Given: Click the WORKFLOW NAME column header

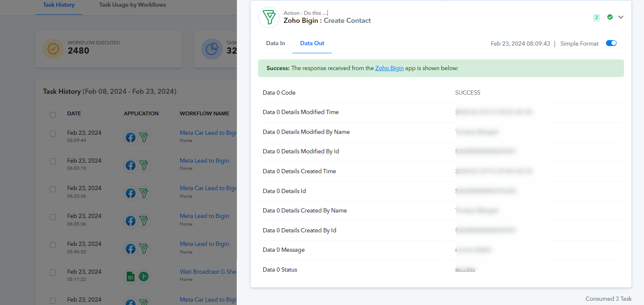Looking at the screenshot, I should tap(205, 114).
